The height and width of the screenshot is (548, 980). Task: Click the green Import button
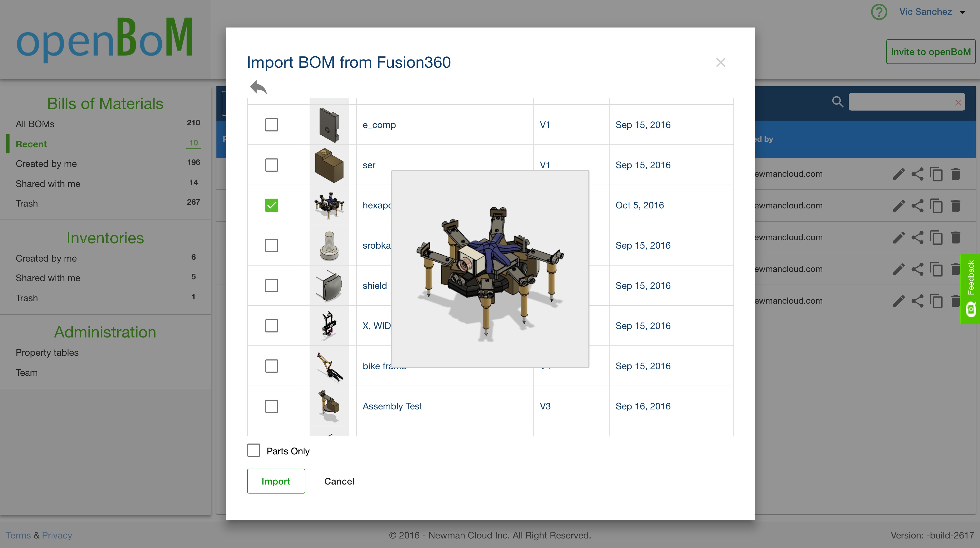pos(276,481)
